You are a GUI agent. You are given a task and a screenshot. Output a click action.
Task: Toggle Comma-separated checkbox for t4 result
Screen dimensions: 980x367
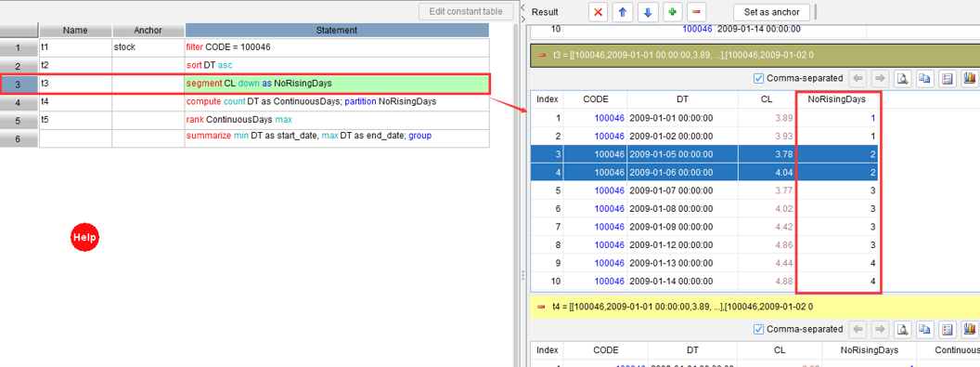pos(759,329)
